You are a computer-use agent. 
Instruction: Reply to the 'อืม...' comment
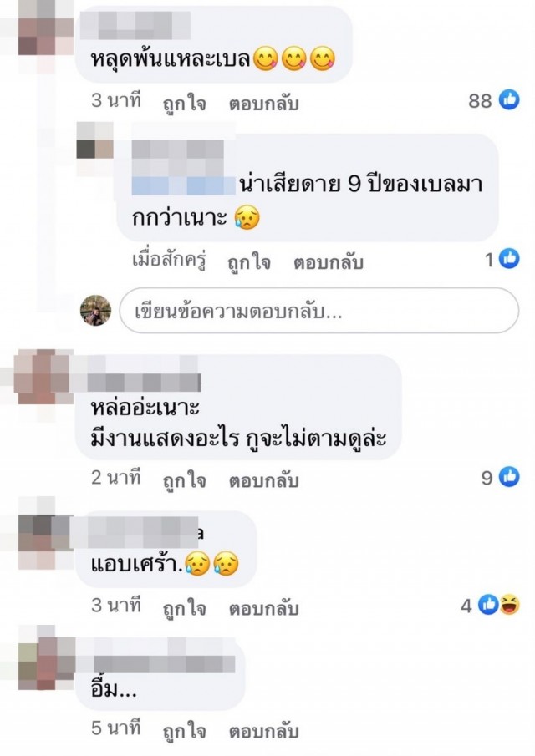264,731
